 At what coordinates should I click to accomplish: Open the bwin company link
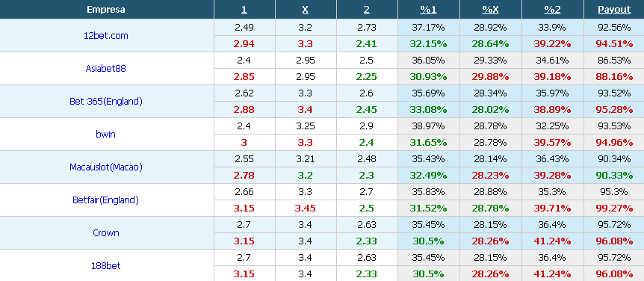pos(106,135)
